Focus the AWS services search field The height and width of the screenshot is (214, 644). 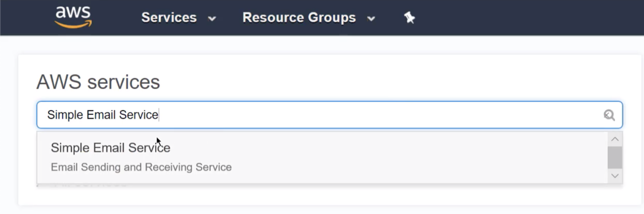tap(330, 115)
